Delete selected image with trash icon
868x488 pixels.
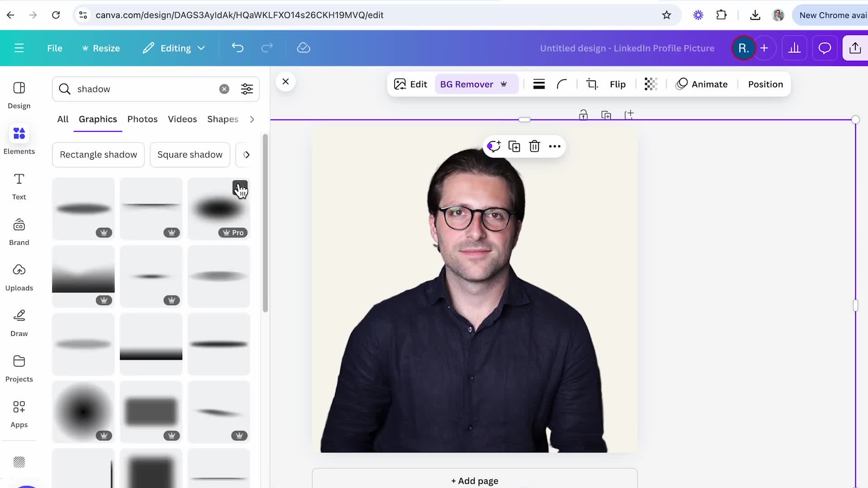click(534, 146)
